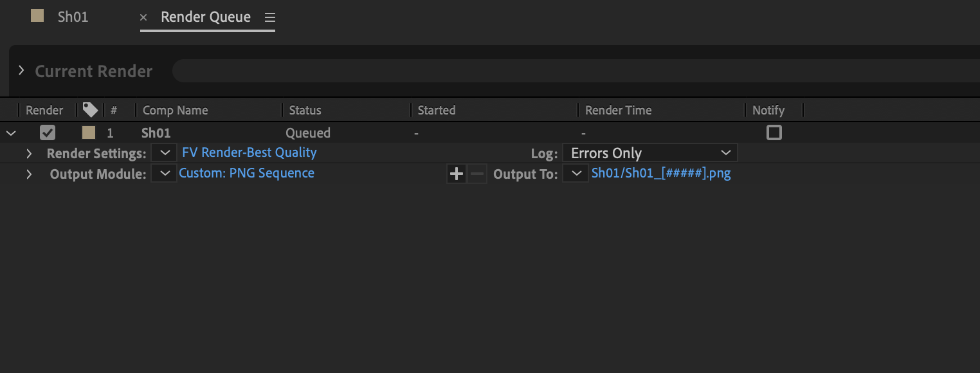Click the label tag icon in column header

click(x=90, y=109)
